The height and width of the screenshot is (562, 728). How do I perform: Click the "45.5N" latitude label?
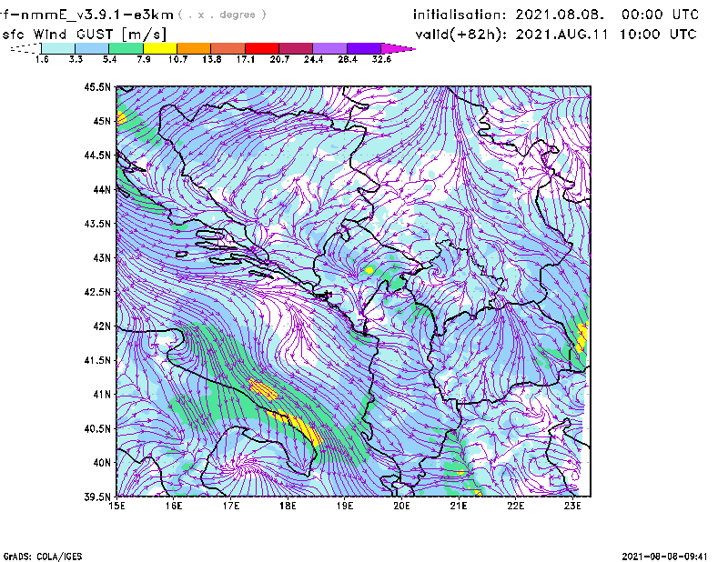(98, 86)
